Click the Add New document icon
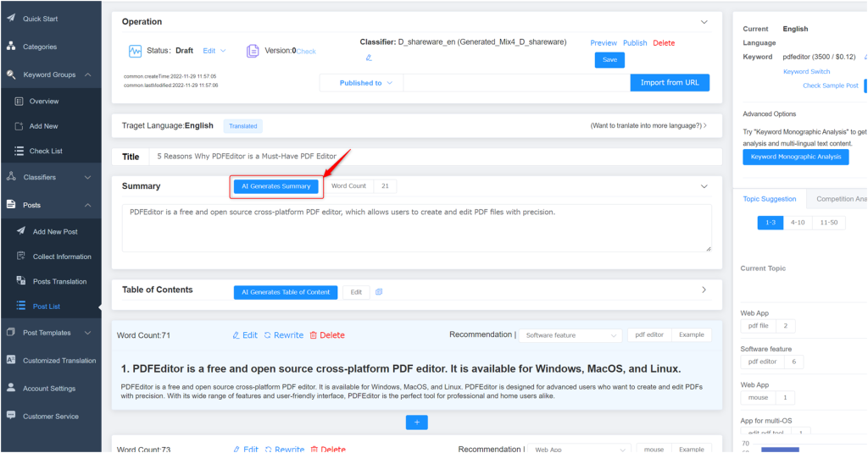868x453 pixels. (19, 126)
